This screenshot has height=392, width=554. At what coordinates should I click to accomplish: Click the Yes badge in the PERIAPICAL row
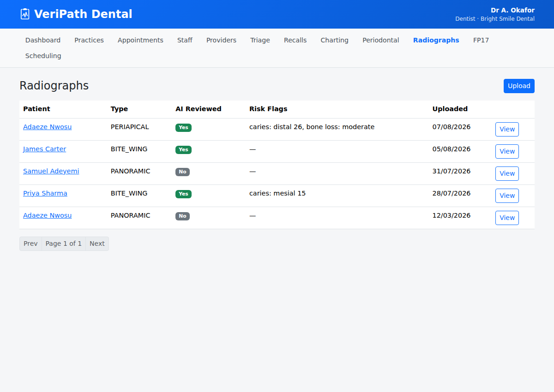click(183, 127)
